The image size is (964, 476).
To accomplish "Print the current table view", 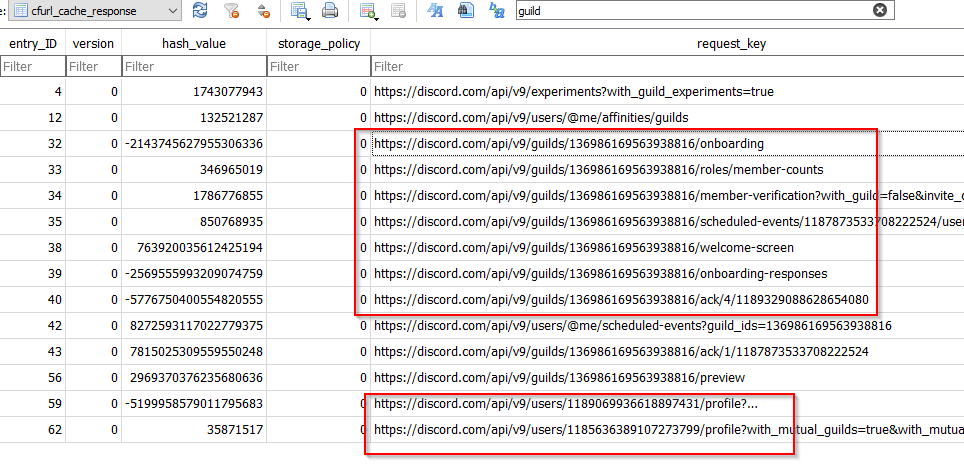I will [x=330, y=10].
